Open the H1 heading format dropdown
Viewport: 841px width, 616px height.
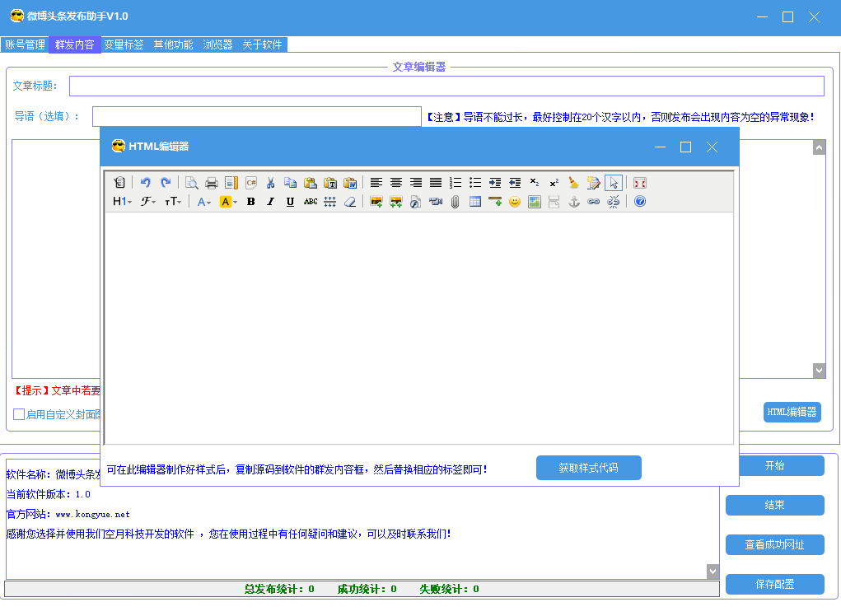tap(122, 202)
